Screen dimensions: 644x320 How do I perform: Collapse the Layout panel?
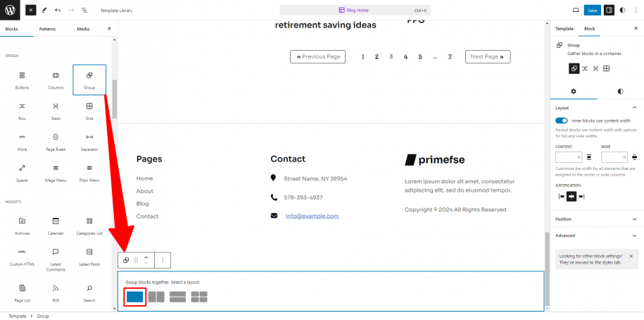point(597,108)
